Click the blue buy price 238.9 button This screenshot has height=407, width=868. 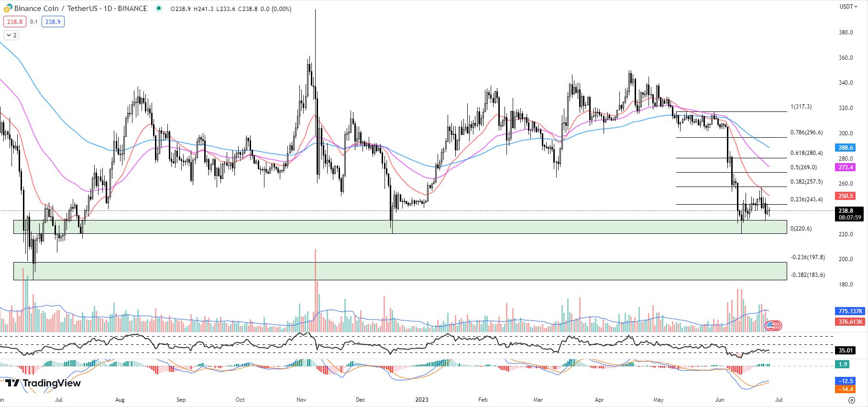pyautogui.click(x=53, y=22)
